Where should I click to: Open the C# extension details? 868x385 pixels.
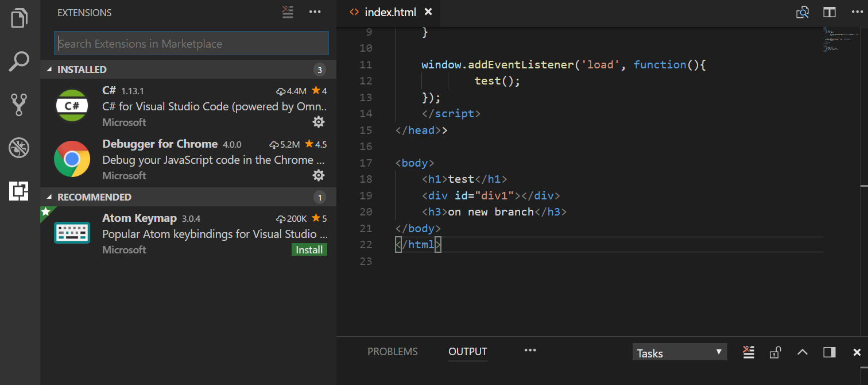point(188,106)
